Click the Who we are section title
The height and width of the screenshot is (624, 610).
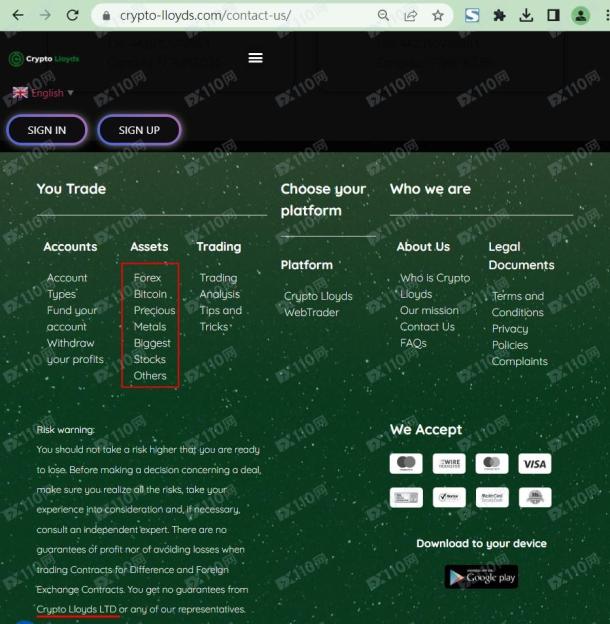(x=431, y=189)
